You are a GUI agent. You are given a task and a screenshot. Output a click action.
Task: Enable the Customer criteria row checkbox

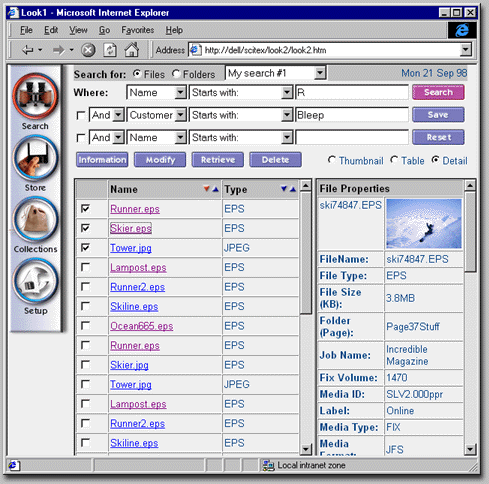coord(81,115)
